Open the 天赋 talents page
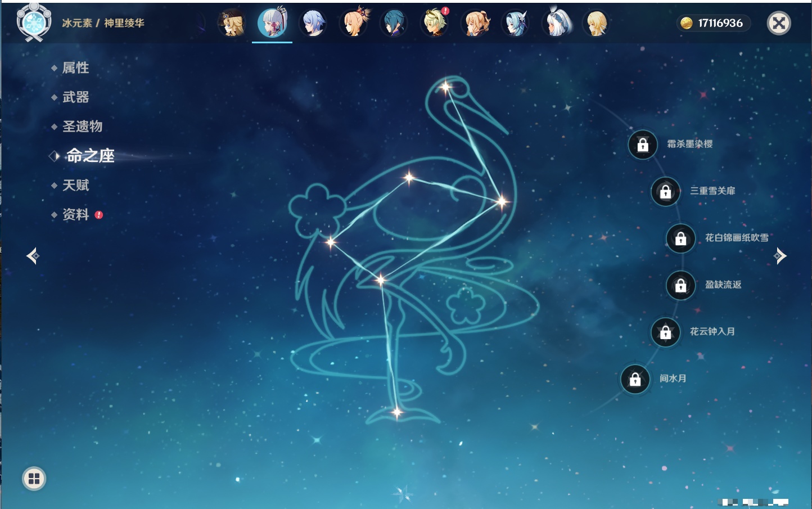812x509 pixels. point(75,185)
